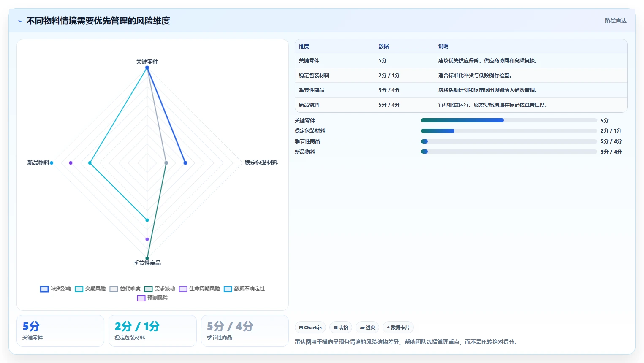Image resolution: width=644 pixels, height=363 pixels.
Task: Hide the 数据不确定性 legend series
Action: (x=244, y=289)
